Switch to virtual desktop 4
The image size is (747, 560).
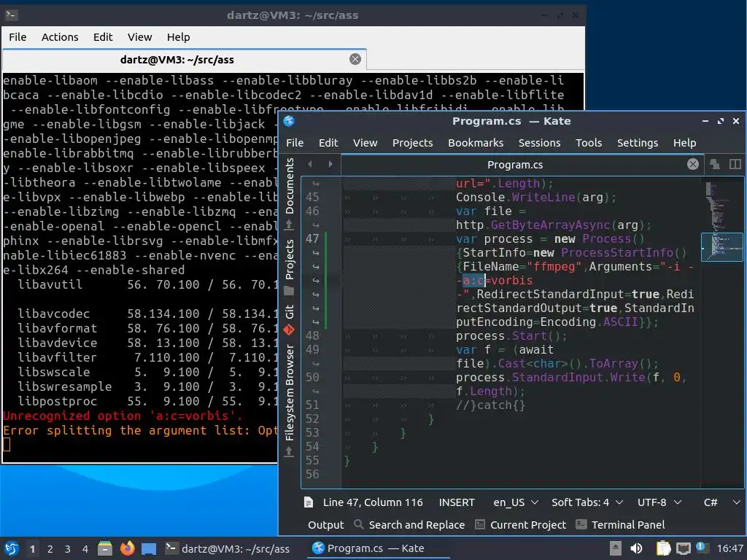(85, 549)
